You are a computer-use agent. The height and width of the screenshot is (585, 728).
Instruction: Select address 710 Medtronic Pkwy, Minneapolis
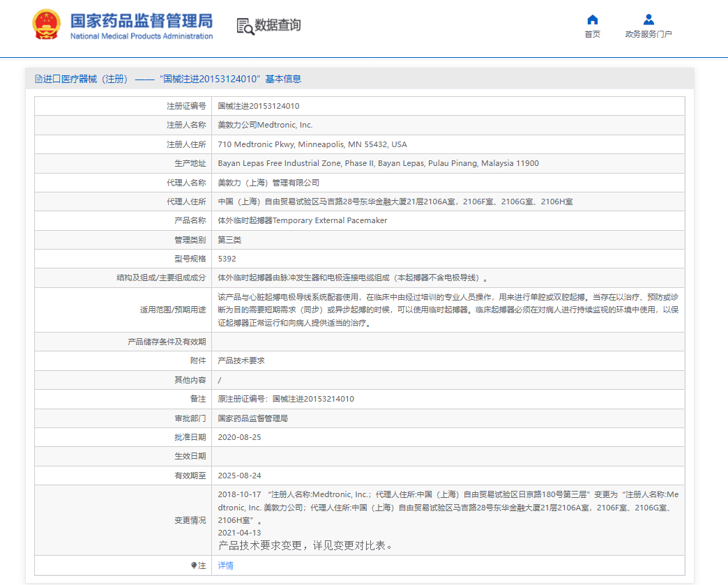312,144
